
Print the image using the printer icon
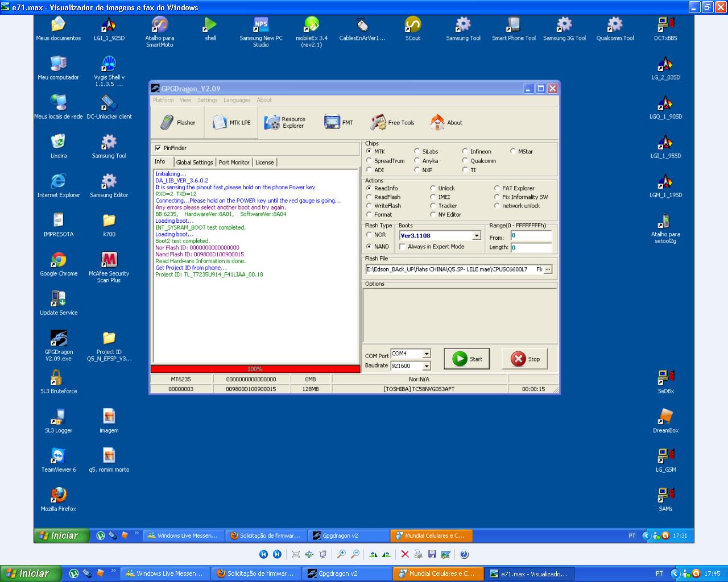click(419, 554)
